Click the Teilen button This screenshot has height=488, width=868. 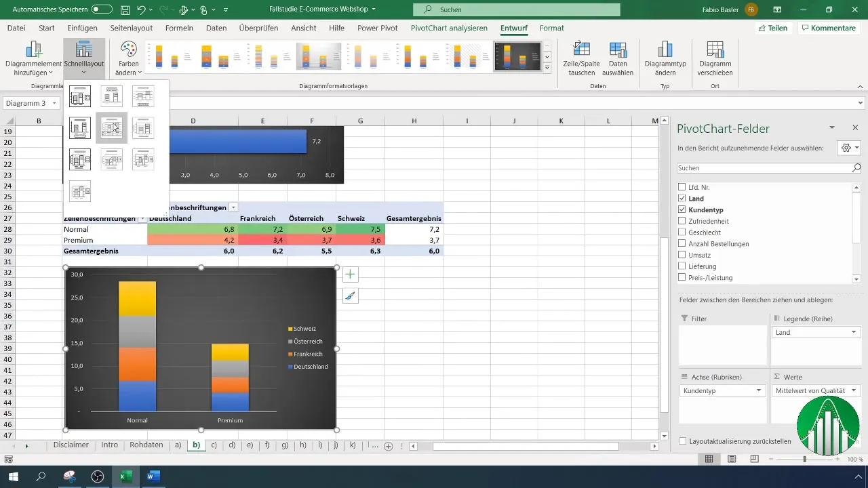coord(773,28)
